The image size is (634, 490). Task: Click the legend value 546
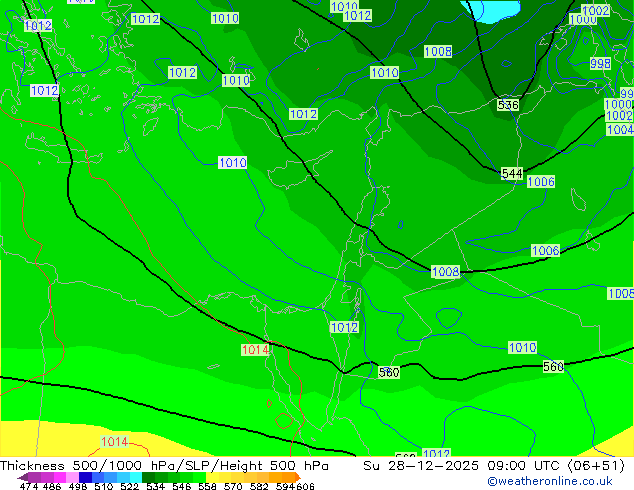[x=182, y=486]
